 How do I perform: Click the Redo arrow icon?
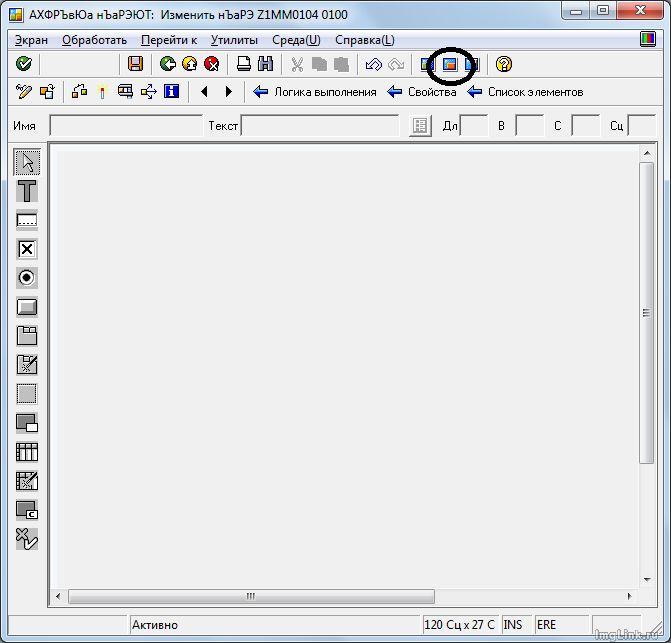coord(396,65)
